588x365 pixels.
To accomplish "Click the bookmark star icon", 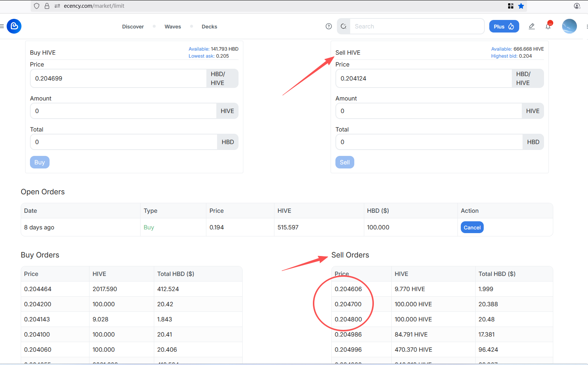I will point(521,6).
